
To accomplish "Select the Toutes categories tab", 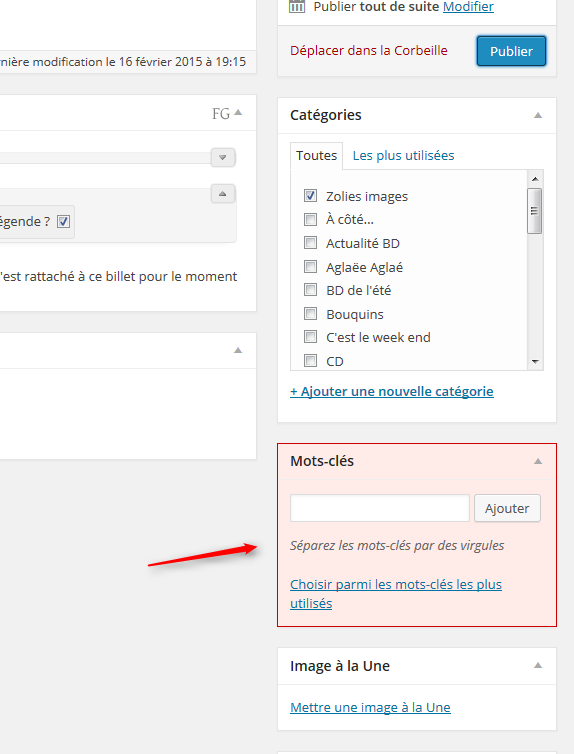I will (x=316, y=156).
